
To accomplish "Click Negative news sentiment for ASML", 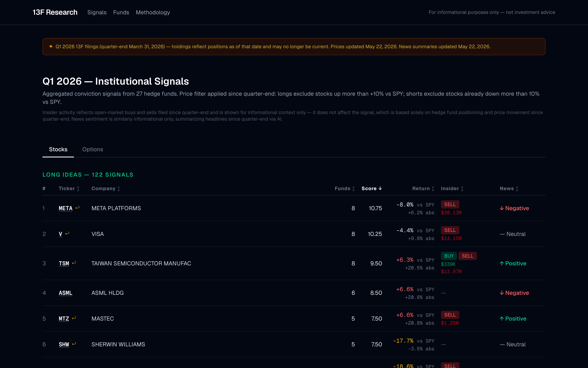I will 514,293.
